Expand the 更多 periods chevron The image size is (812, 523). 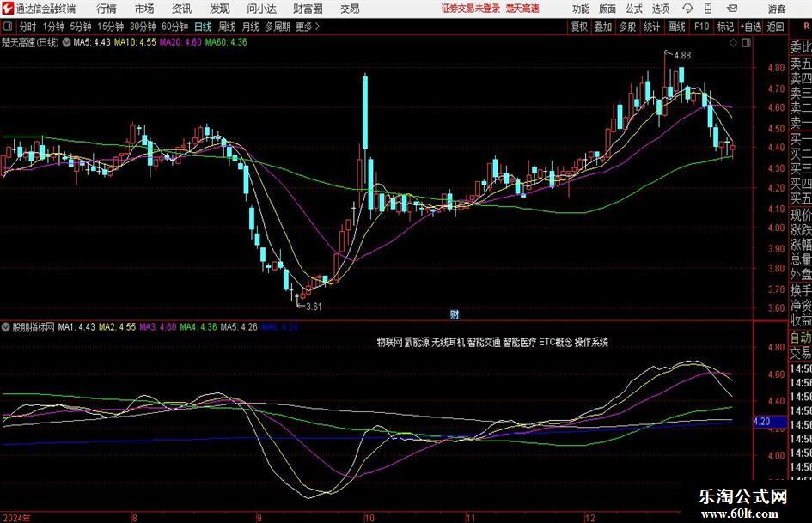click(308, 27)
